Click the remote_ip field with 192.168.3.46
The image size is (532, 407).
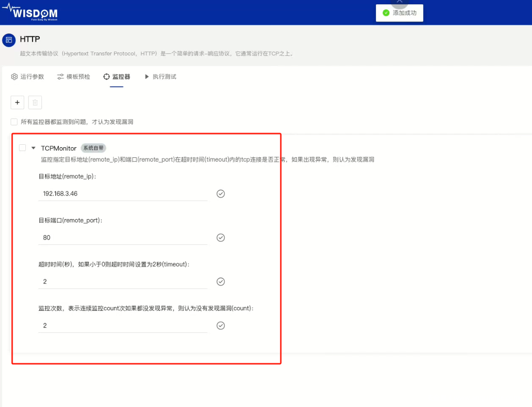[x=122, y=194]
